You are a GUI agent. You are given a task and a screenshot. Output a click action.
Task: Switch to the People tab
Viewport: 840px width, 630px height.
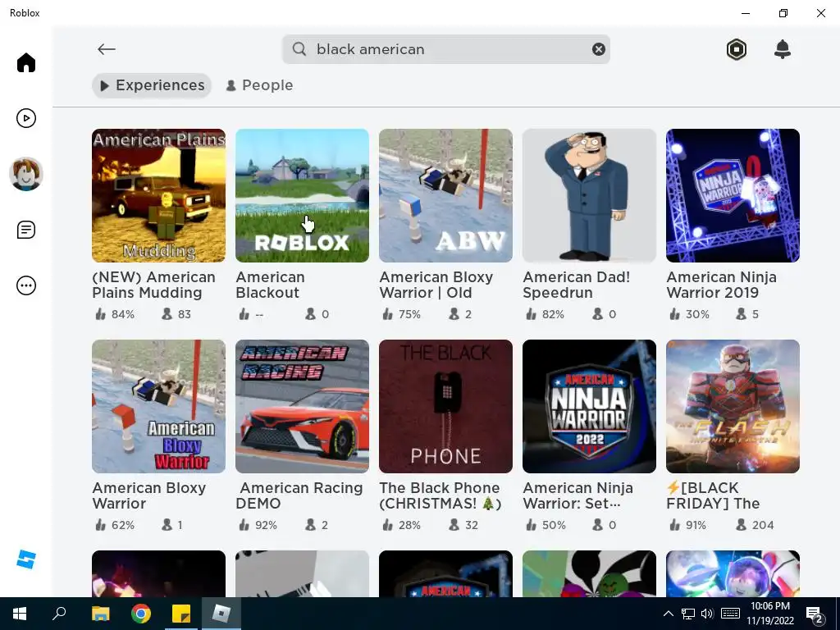[x=259, y=85]
